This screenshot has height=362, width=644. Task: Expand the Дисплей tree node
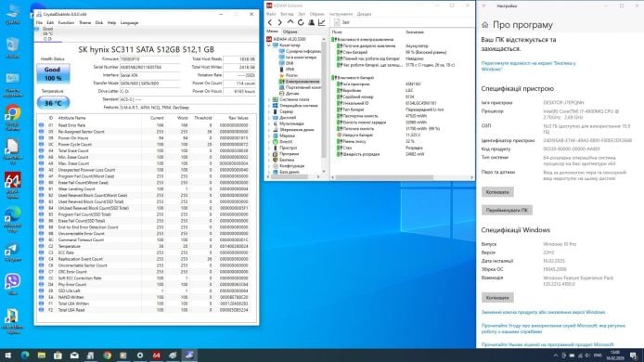269,118
